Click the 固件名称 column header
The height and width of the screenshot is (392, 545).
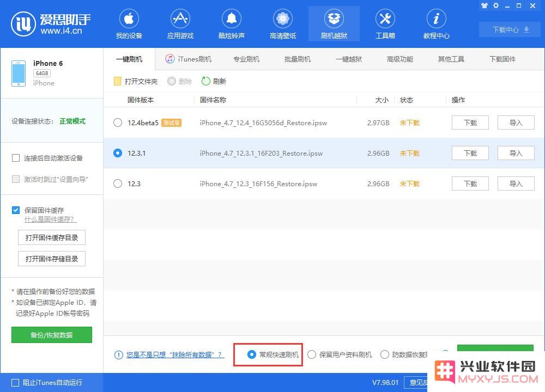click(x=213, y=100)
